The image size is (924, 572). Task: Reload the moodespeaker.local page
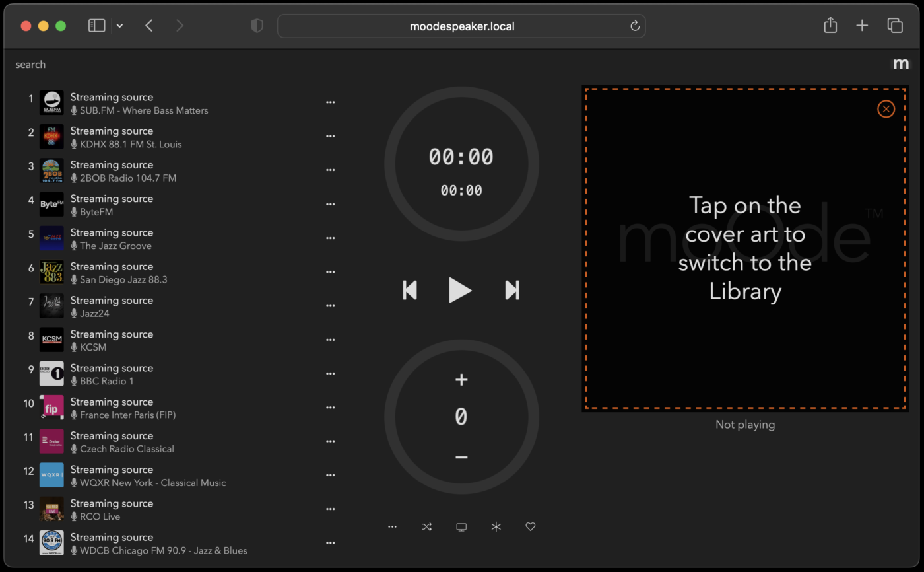(x=634, y=26)
